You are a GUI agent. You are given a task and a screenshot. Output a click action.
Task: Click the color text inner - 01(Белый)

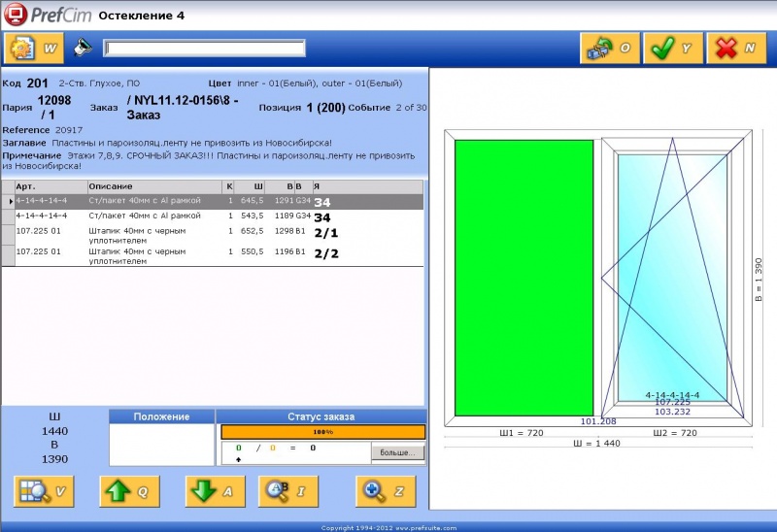point(276,83)
